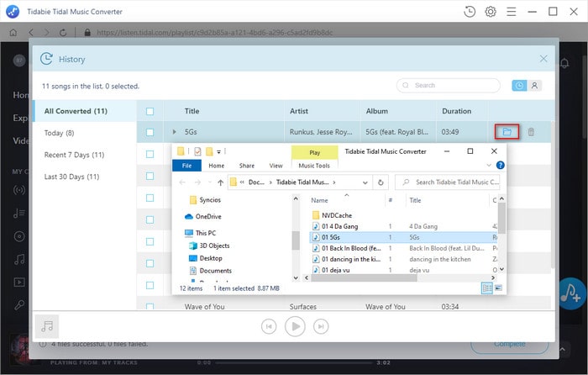
Task: Switch to artist-sorted history view
Action: pyautogui.click(x=534, y=86)
